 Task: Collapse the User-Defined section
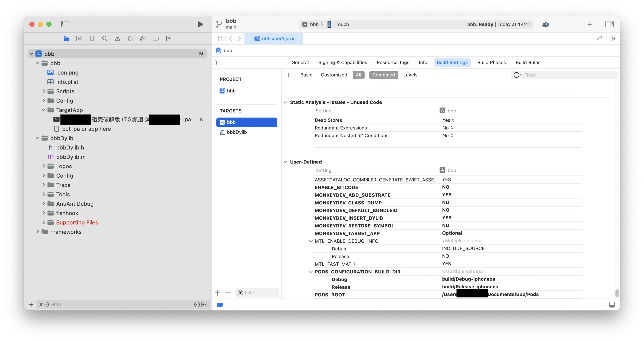point(286,162)
